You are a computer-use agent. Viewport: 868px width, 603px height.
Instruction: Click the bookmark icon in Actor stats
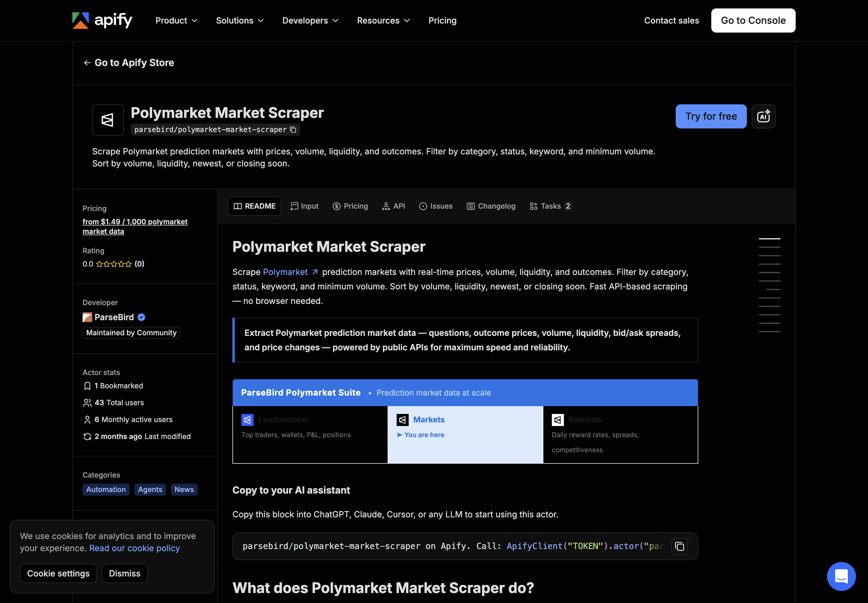click(x=87, y=386)
